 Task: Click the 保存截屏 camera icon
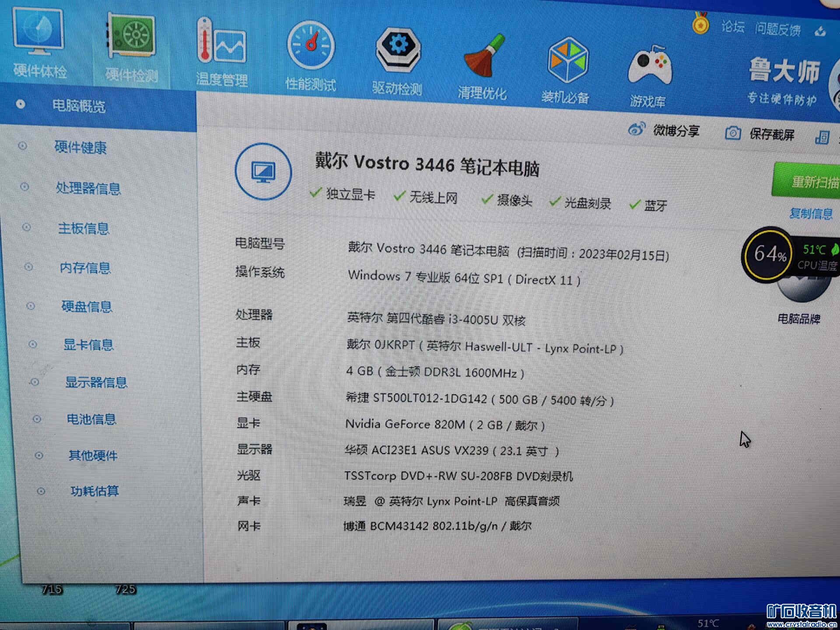733,133
